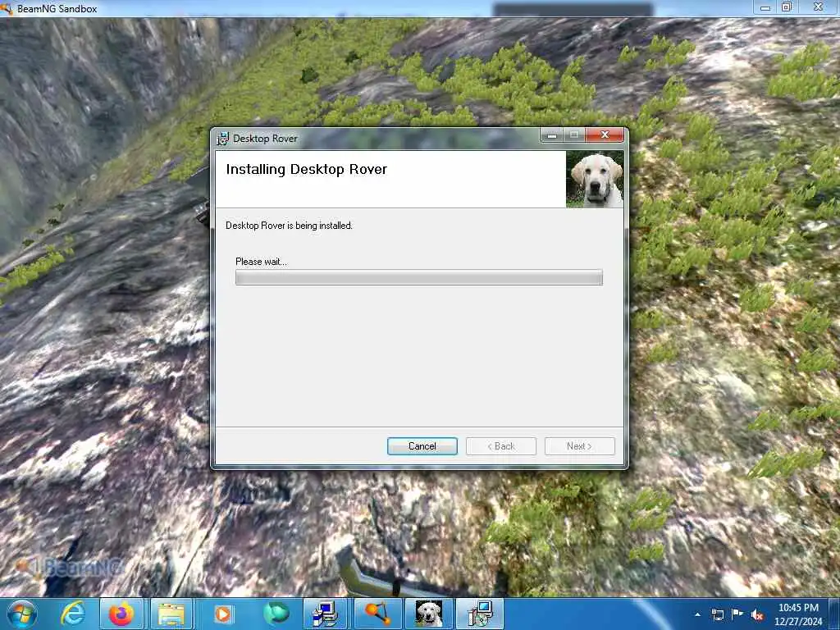
Task: Show hidden system tray icons
Action: click(x=697, y=614)
